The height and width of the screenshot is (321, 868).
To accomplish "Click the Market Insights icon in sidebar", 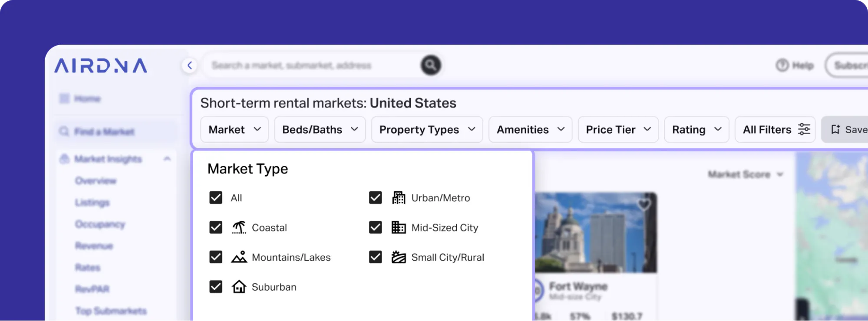I will click(x=64, y=159).
